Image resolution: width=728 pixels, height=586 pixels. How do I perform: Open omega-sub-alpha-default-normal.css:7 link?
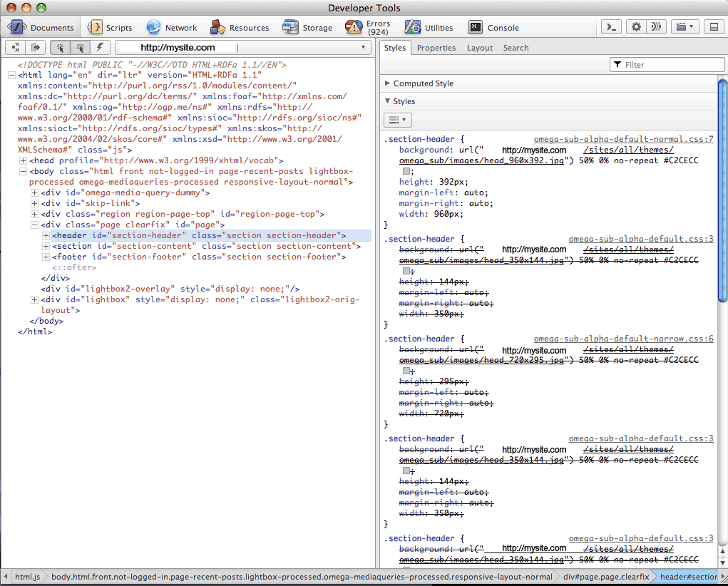pos(623,139)
